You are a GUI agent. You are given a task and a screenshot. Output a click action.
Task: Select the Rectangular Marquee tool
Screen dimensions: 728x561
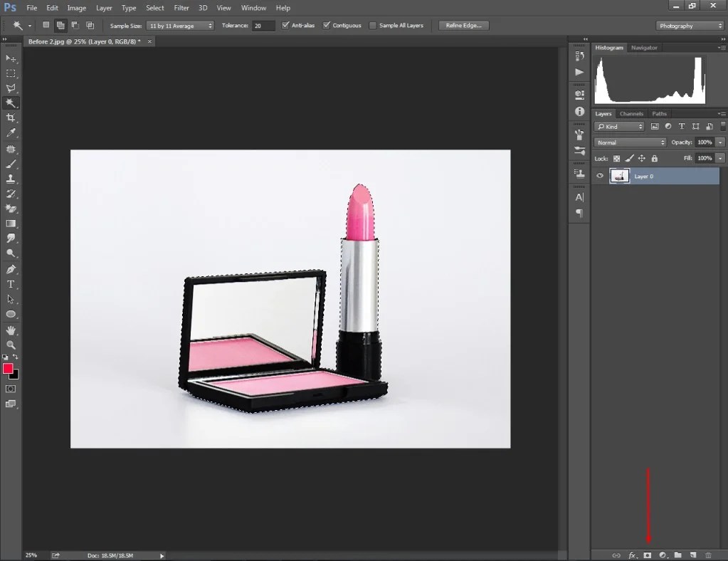point(11,73)
